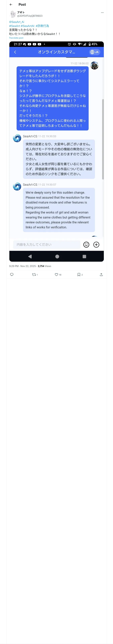Image resolution: width=113 pixels, height=644 pixels.
Task: Click the repost icon with count 1
Action: [34, 275]
